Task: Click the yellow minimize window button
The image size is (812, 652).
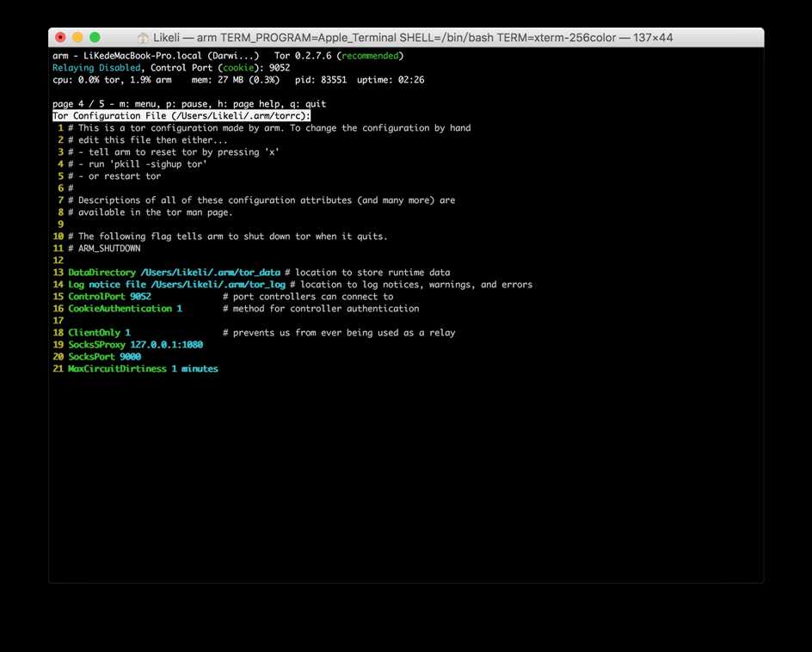Action: [77, 37]
